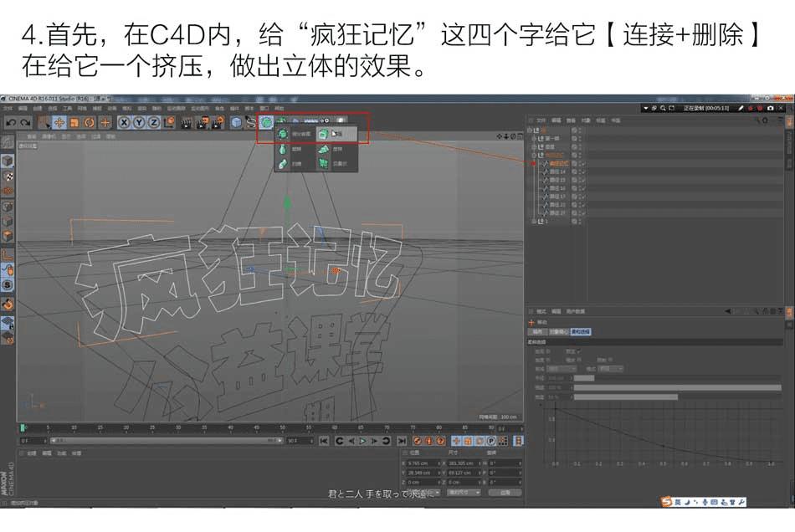Click the timeline preview range bar
The image size is (795, 532).
coord(167,441)
